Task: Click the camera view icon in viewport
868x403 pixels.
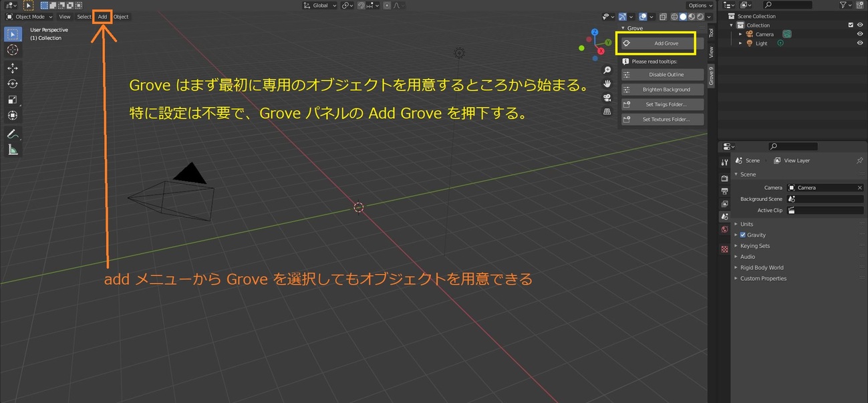Action: coord(607,98)
